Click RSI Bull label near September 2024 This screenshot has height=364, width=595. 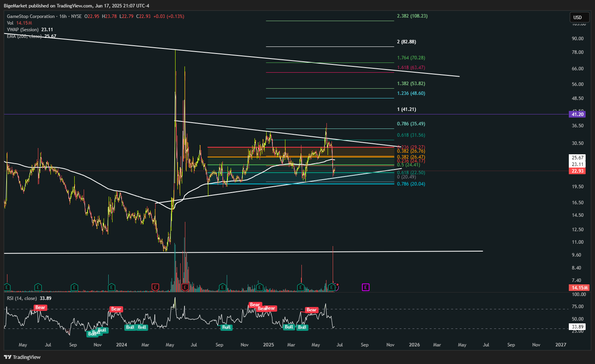coord(226,327)
